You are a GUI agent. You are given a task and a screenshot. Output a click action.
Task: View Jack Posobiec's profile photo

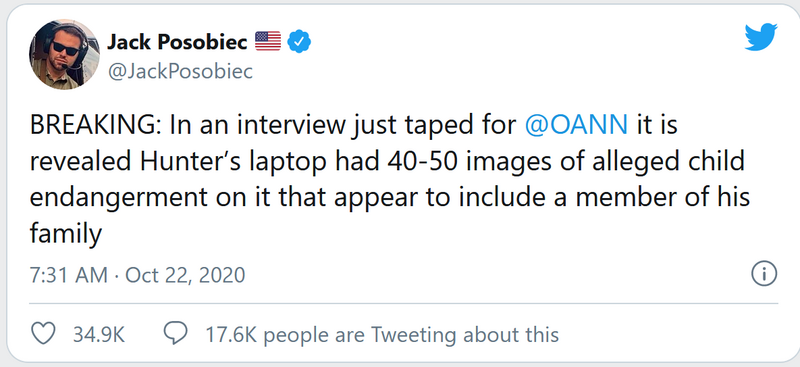pos(64,55)
